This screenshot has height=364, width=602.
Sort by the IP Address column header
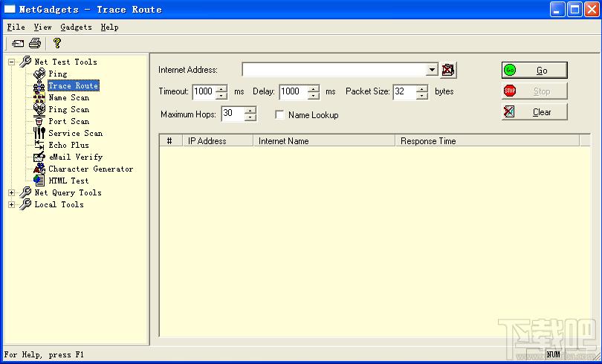[218, 140]
